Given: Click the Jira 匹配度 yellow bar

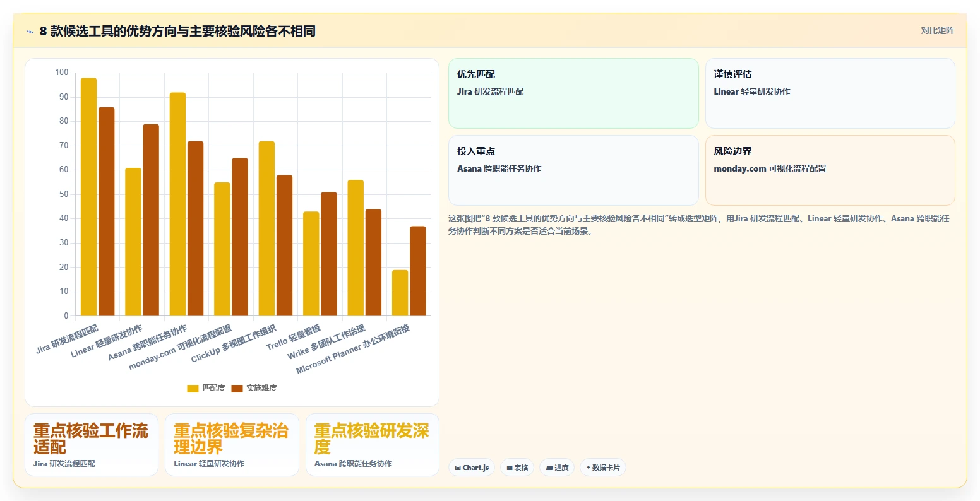Looking at the screenshot, I should click(x=88, y=197).
